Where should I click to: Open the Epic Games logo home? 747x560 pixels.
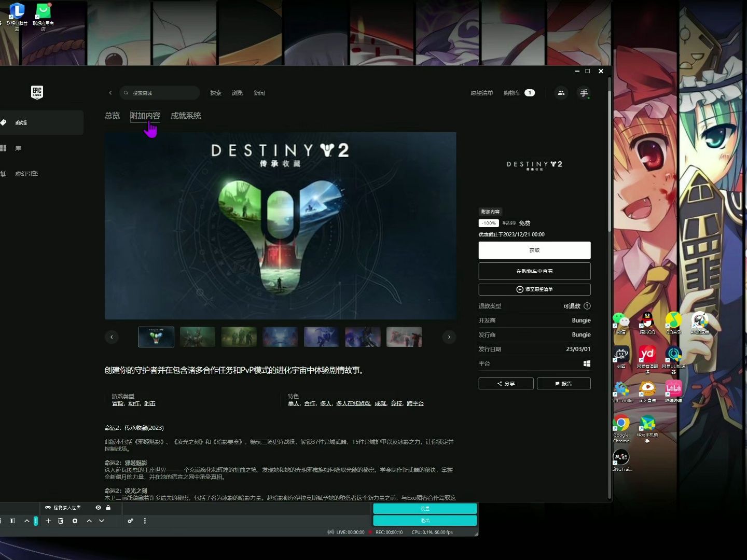coord(37,92)
